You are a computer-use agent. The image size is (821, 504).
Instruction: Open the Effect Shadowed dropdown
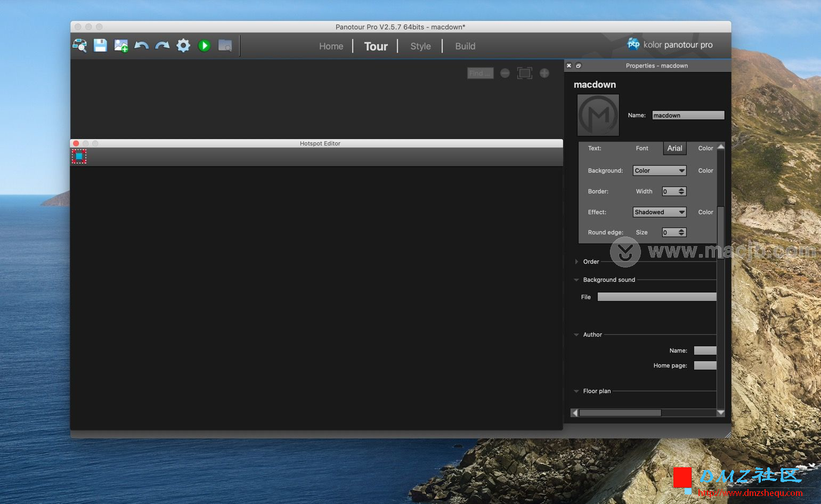(x=660, y=212)
